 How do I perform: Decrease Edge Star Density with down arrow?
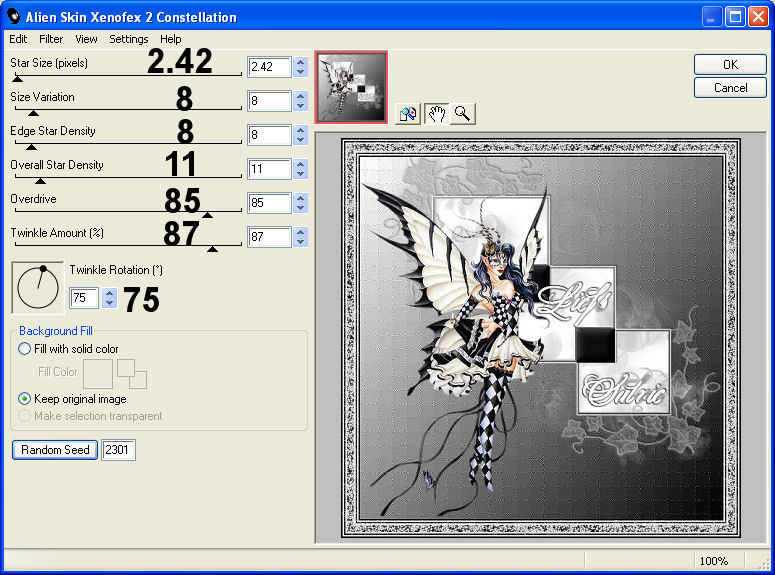[301, 140]
